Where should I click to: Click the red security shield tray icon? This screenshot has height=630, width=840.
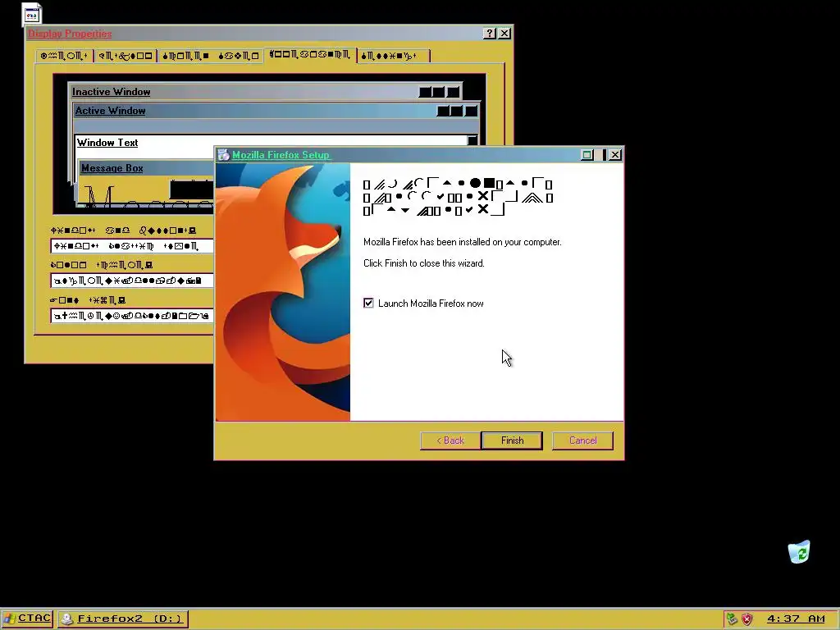[746, 619]
